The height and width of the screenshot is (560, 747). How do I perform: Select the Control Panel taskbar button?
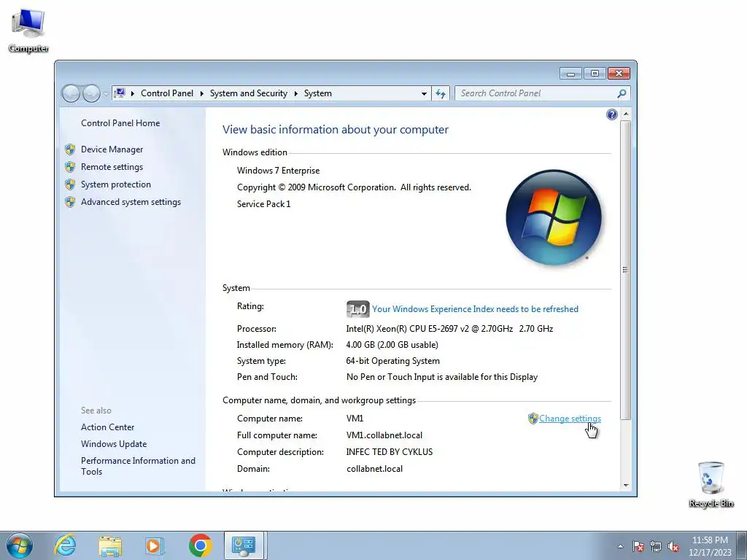tap(244, 545)
